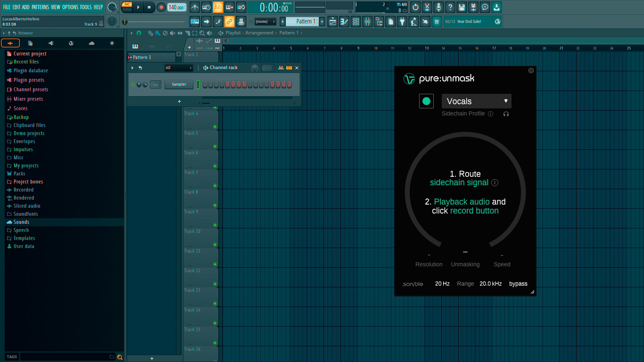Open the OPTIONS menu
The image size is (644, 362).
click(x=70, y=7)
